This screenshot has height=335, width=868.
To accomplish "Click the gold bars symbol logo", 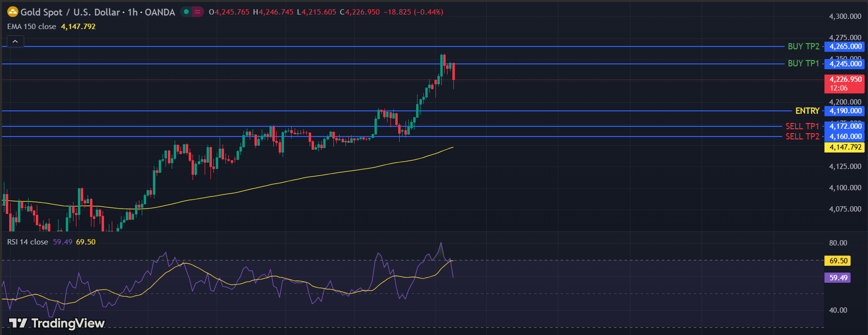I will tap(13, 12).
